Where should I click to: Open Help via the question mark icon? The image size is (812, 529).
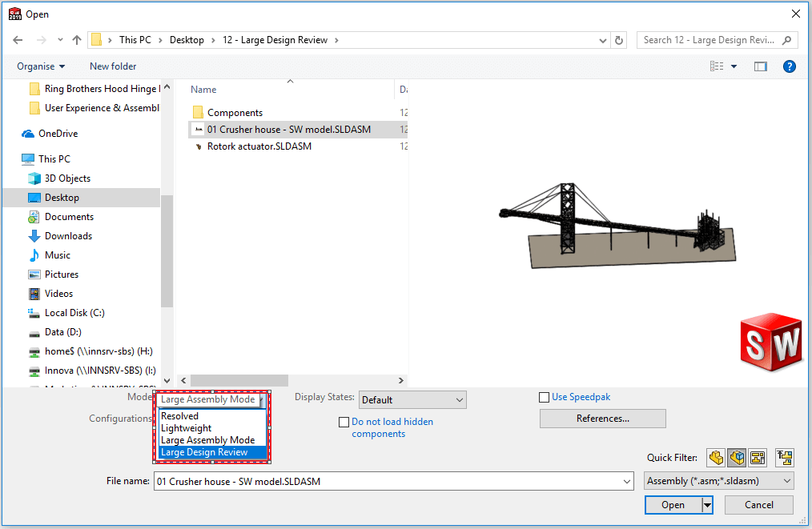(x=790, y=66)
